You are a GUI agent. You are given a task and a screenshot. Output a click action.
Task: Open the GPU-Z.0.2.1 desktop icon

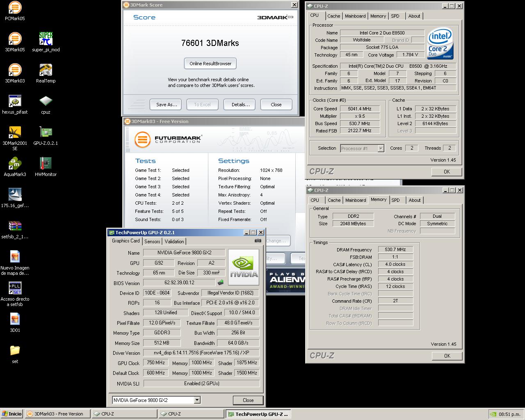46,136
